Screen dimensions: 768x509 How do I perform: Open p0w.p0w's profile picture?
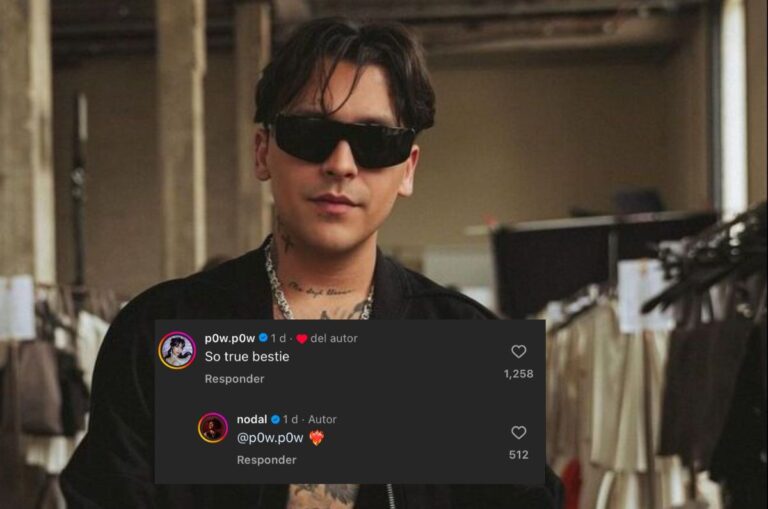tap(177, 350)
